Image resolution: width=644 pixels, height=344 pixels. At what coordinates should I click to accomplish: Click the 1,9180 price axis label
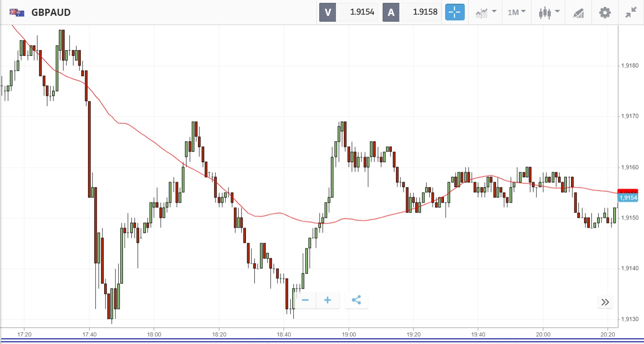(x=630, y=65)
